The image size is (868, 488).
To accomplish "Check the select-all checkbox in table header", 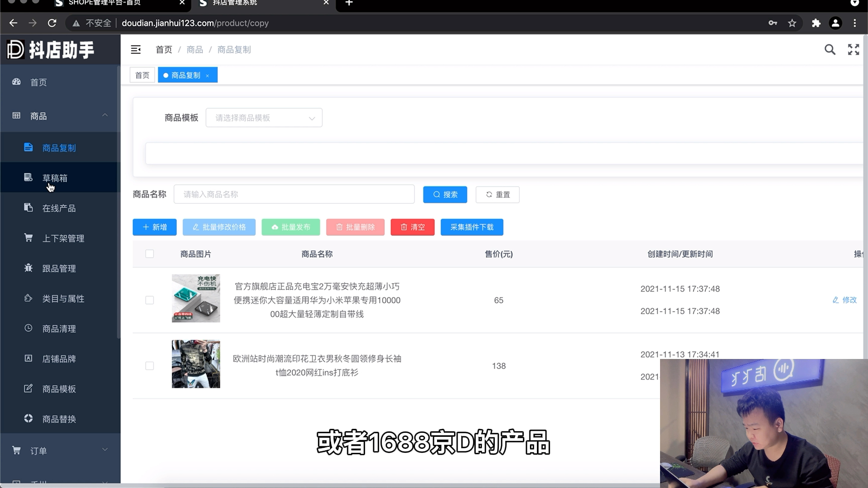I will [150, 254].
